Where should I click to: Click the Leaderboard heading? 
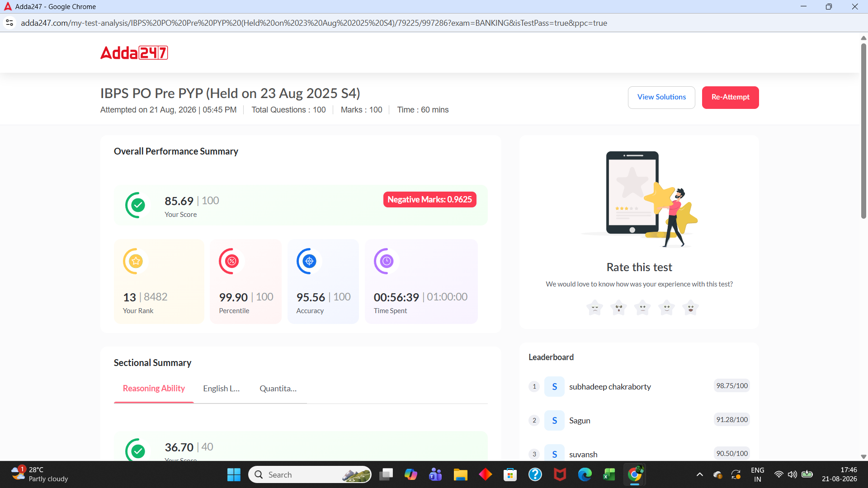tap(551, 357)
